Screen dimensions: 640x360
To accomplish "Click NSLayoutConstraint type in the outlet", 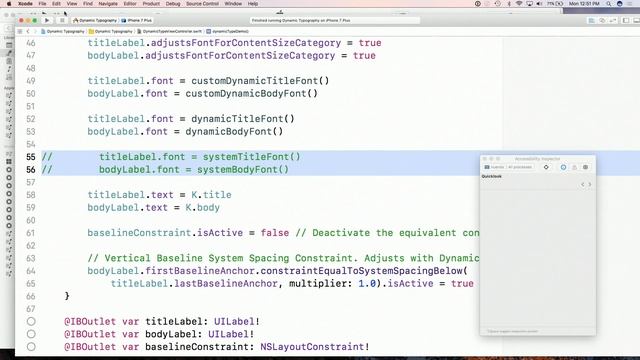I will coord(312,347).
